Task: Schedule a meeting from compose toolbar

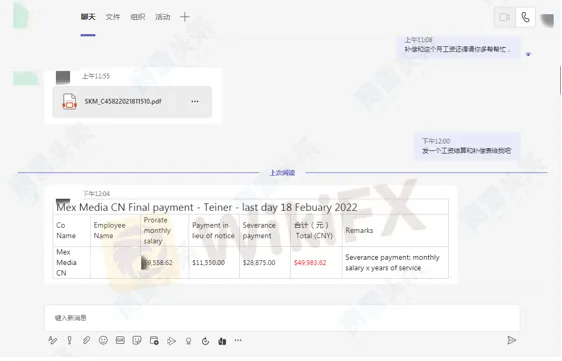Action: 154,340
